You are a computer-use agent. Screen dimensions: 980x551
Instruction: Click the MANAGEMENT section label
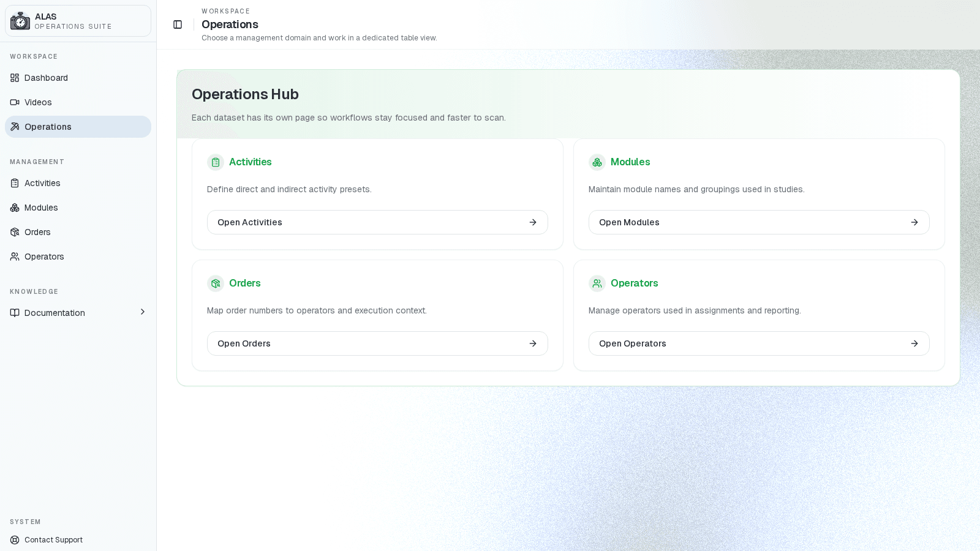(x=37, y=162)
